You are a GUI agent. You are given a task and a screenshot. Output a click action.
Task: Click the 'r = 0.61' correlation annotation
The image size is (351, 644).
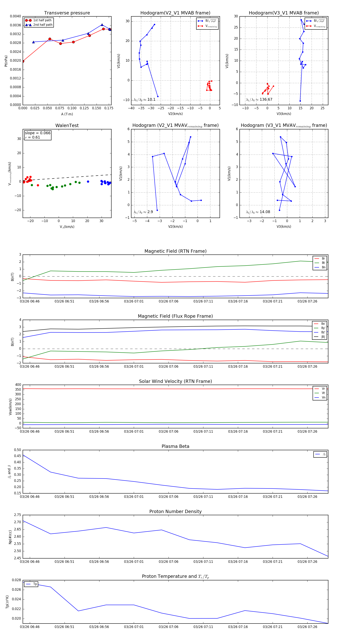(33, 137)
